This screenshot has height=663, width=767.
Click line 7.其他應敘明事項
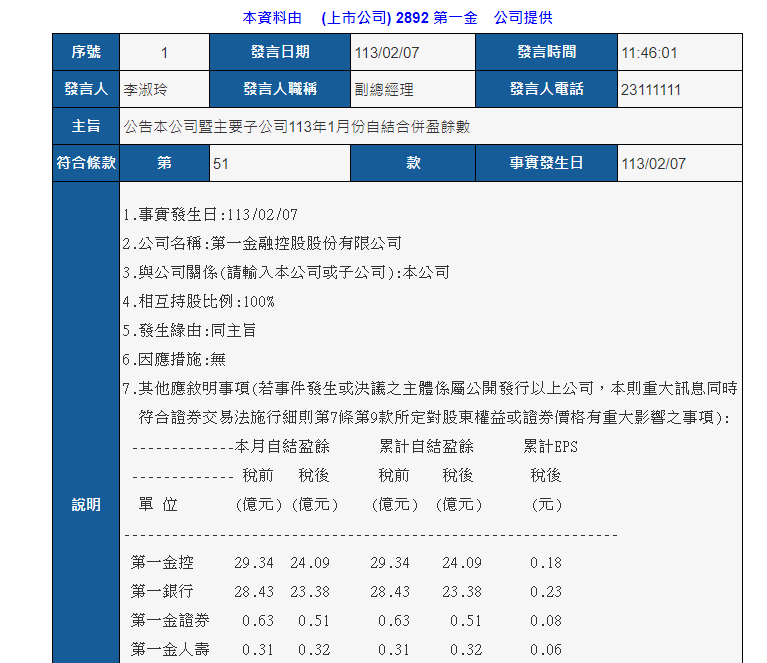point(430,389)
